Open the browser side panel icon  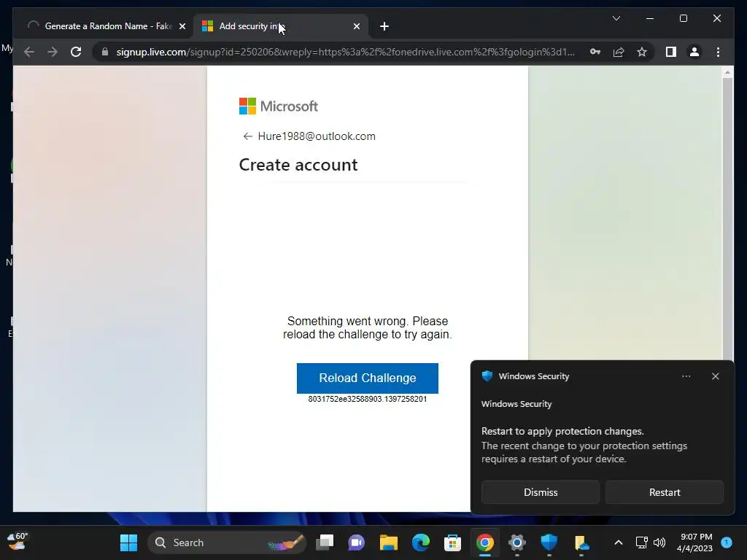[671, 52]
